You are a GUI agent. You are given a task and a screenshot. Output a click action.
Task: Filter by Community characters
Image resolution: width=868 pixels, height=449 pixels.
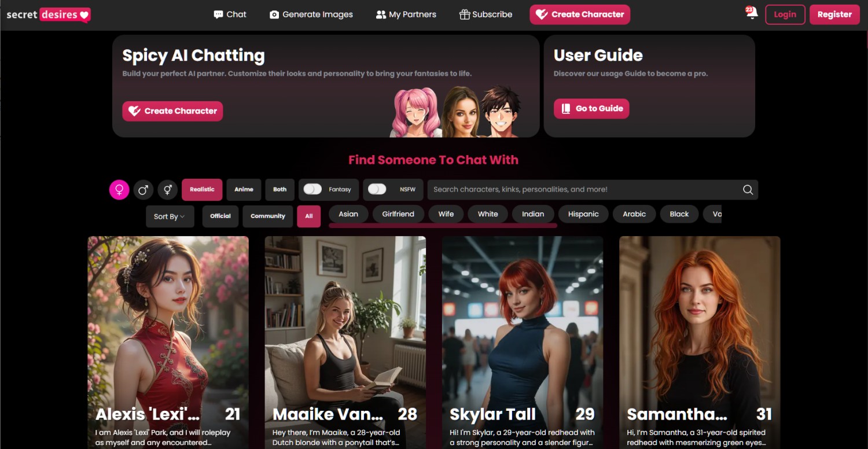click(267, 216)
